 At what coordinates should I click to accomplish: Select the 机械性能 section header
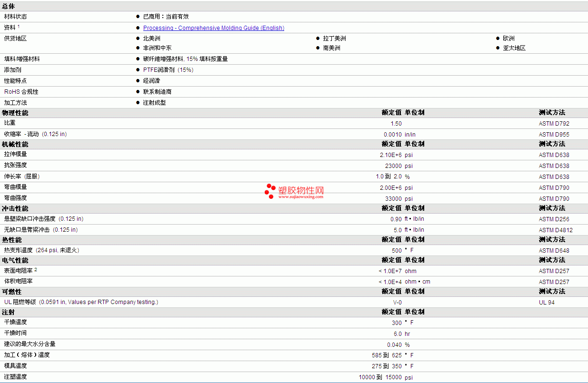15,144
